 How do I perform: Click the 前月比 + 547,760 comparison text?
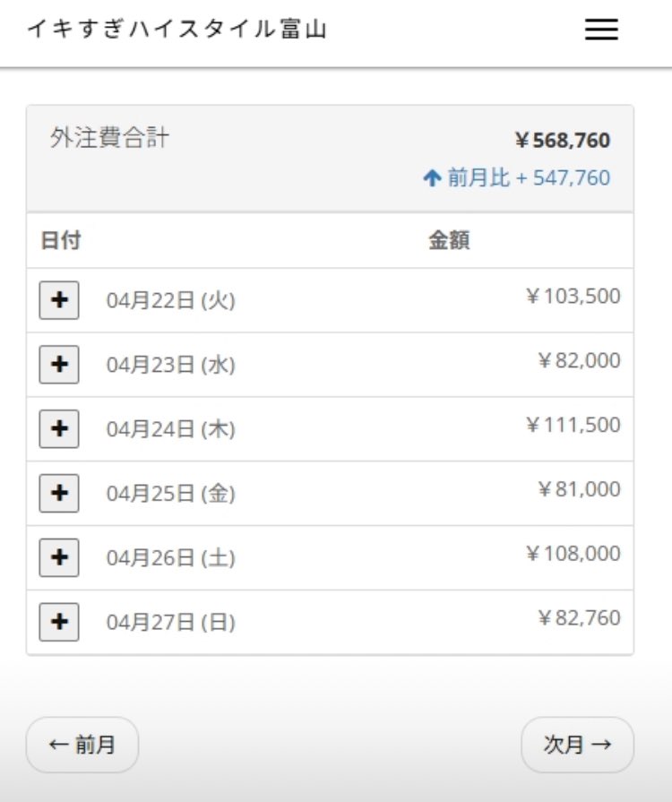(x=529, y=178)
